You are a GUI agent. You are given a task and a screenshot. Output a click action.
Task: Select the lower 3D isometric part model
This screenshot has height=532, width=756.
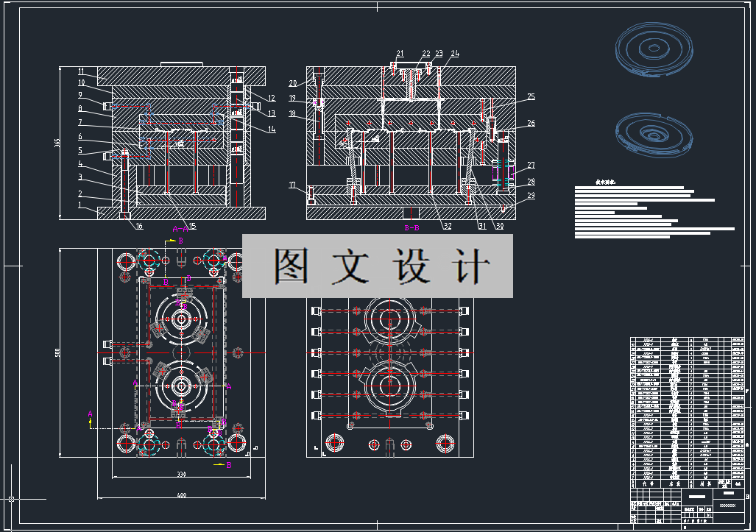click(654, 135)
